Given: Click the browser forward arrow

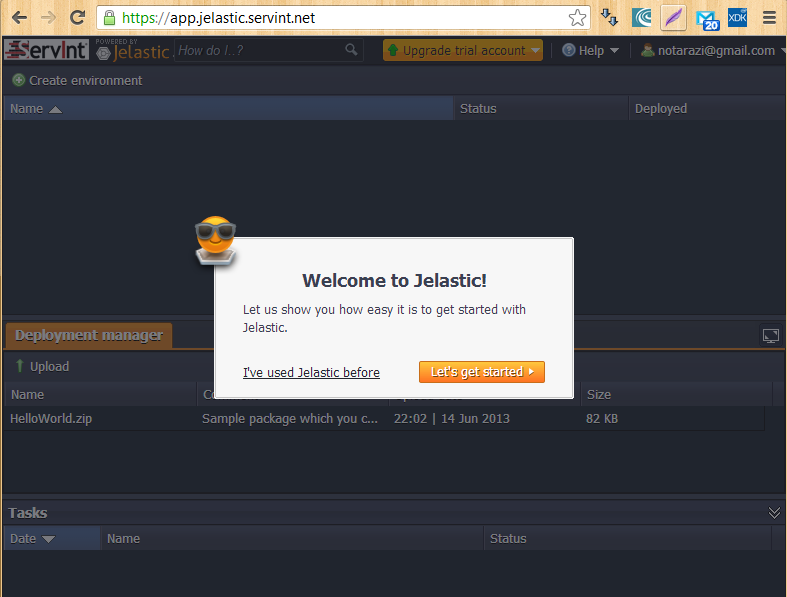Looking at the screenshot, I should 48,18.
